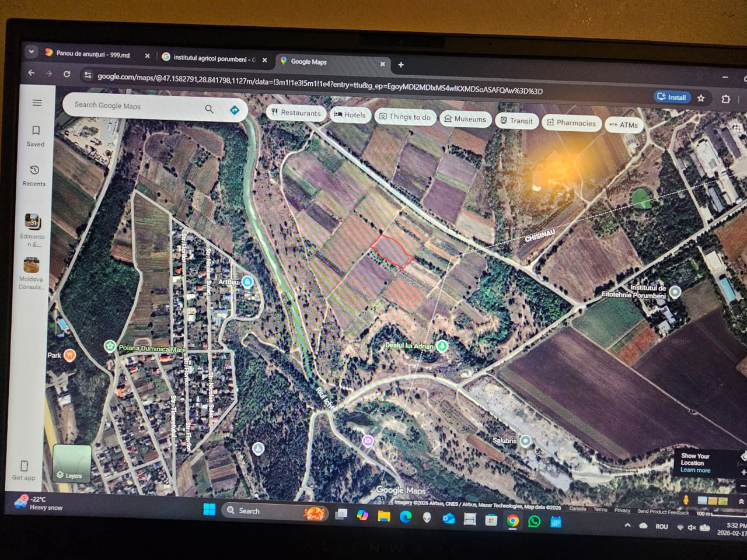Expand the tab search dropdown arrow
The height and width of the screenshot is (560, 747).
point(31,51)
